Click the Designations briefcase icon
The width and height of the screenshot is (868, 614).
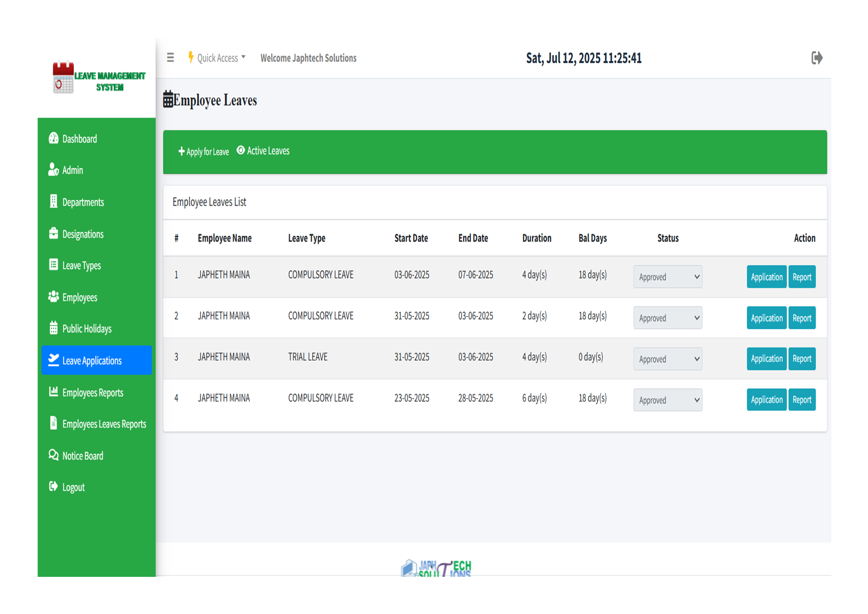[x=53, y=233]
